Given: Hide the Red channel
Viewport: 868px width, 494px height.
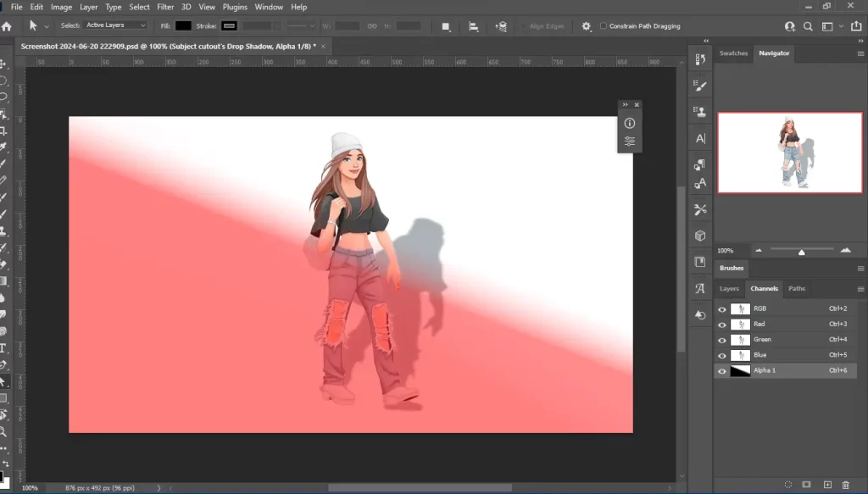Looking at the screenshot, I should 721,324.
